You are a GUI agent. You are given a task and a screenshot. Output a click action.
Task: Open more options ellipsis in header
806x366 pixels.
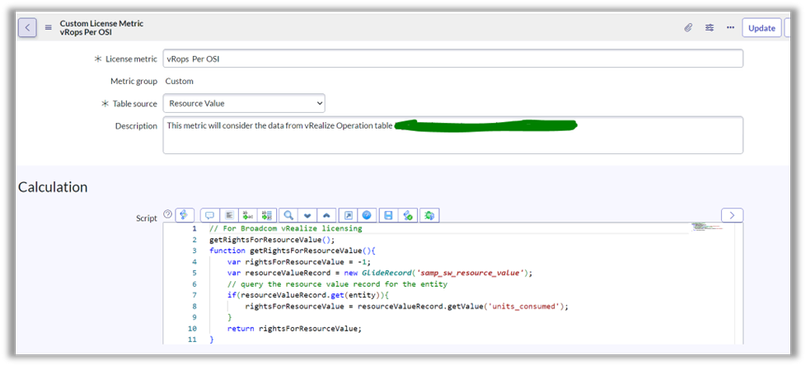click(x=730, y=28)
